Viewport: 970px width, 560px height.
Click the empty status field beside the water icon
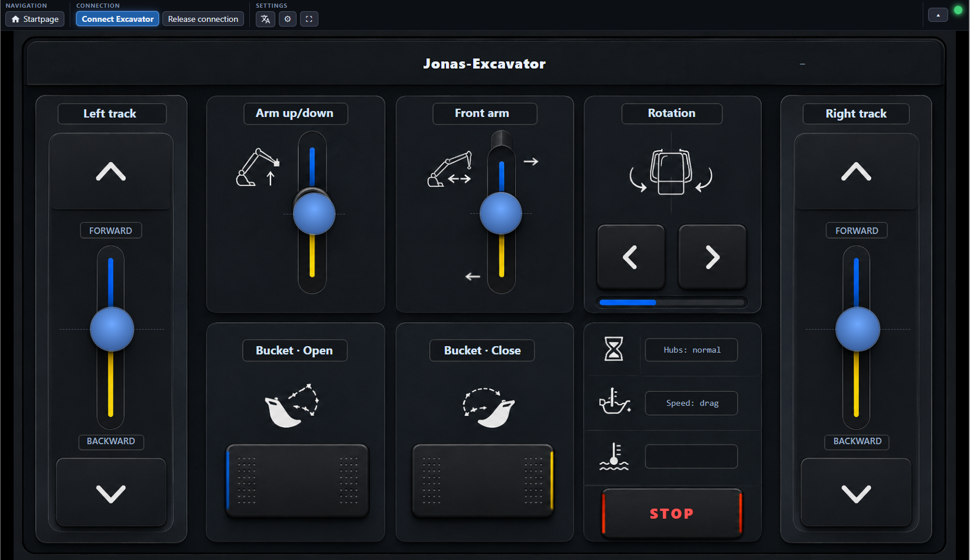pos(691,457)
